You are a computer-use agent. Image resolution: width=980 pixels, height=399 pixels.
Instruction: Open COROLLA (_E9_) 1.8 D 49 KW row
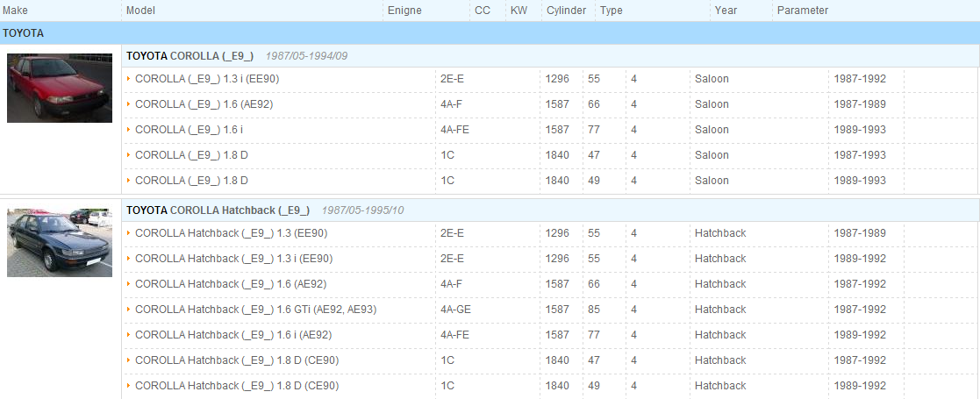click(191, 181)
